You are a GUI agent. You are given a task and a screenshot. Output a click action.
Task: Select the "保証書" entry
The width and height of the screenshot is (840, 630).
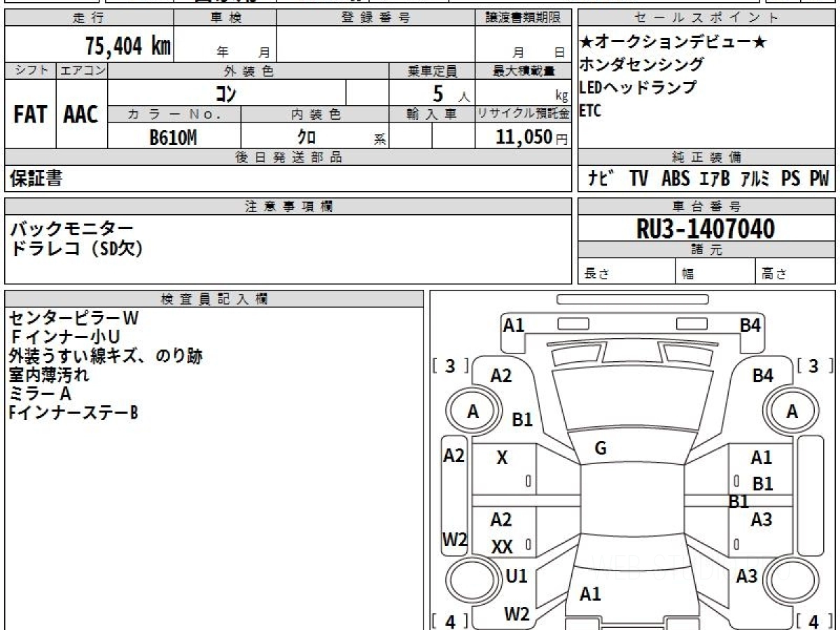click(36, 178)
